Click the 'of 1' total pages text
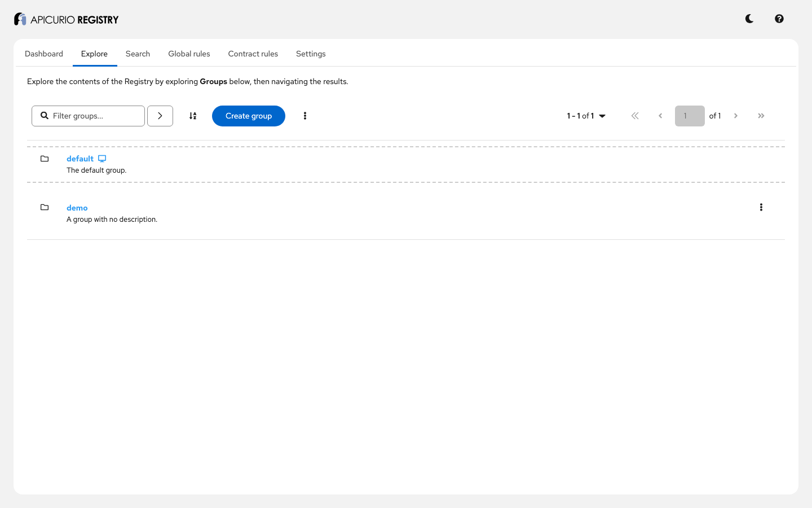This screenshot has width=812, height=508. 715,116
